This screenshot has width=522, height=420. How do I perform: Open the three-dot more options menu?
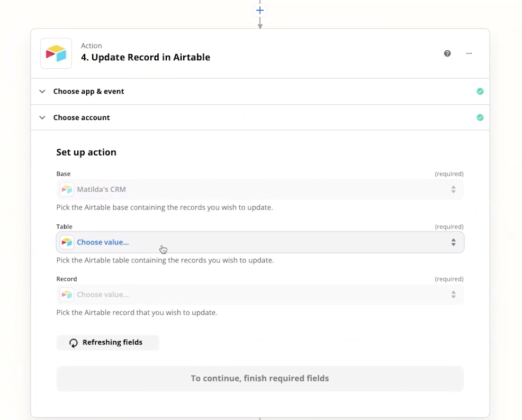tap(469, 53)
